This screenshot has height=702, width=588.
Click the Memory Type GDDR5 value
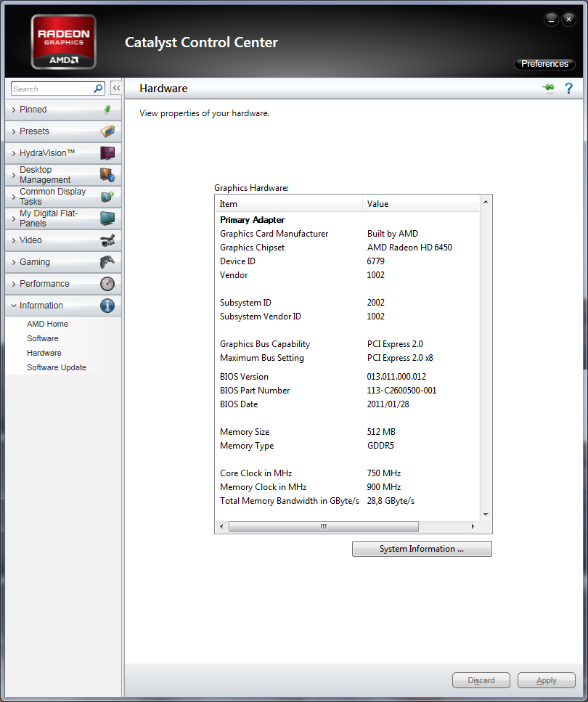[380, 446]
